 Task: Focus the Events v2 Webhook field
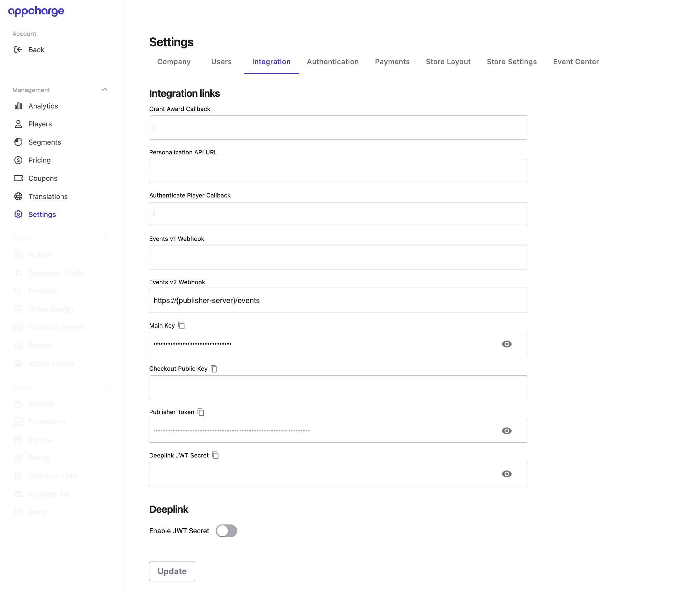[338, 301]
